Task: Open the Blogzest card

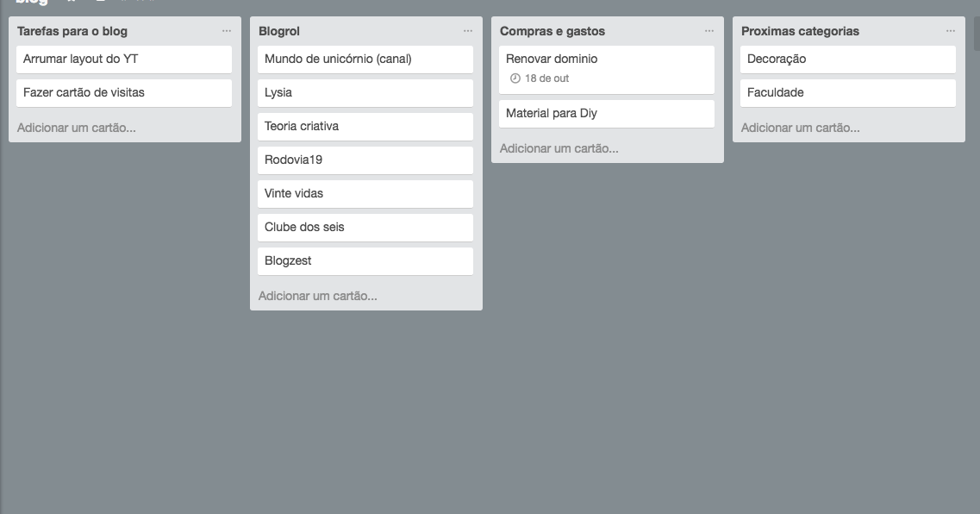Action: click(365, 261)
